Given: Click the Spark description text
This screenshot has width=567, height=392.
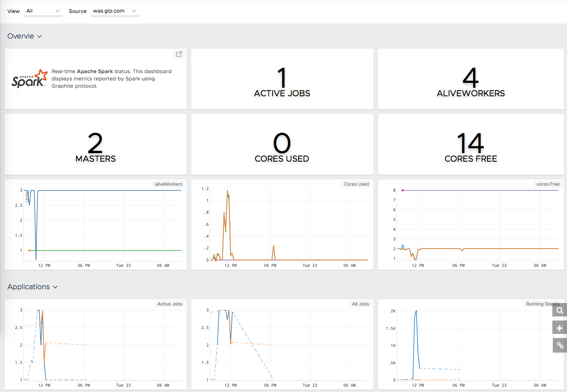Looking at the screenshot, I should coord(112,79).
